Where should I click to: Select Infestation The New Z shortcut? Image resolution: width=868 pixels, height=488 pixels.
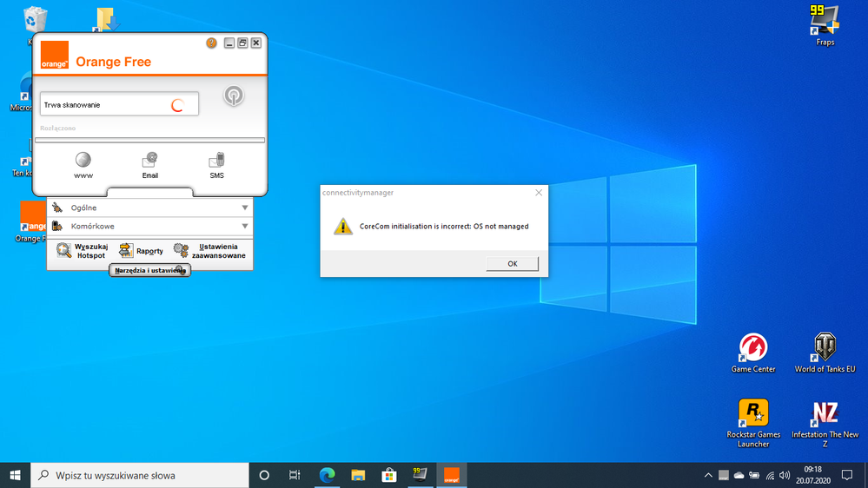coord(825,423)
